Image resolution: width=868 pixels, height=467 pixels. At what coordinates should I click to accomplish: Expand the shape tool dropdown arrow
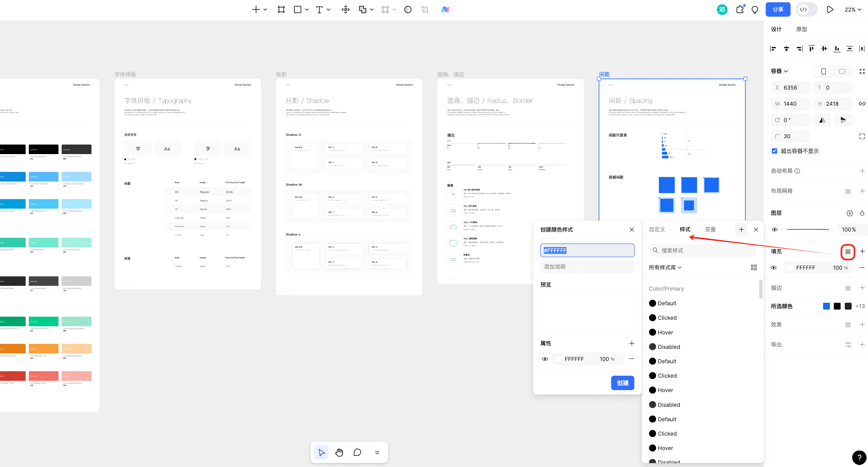307,9
